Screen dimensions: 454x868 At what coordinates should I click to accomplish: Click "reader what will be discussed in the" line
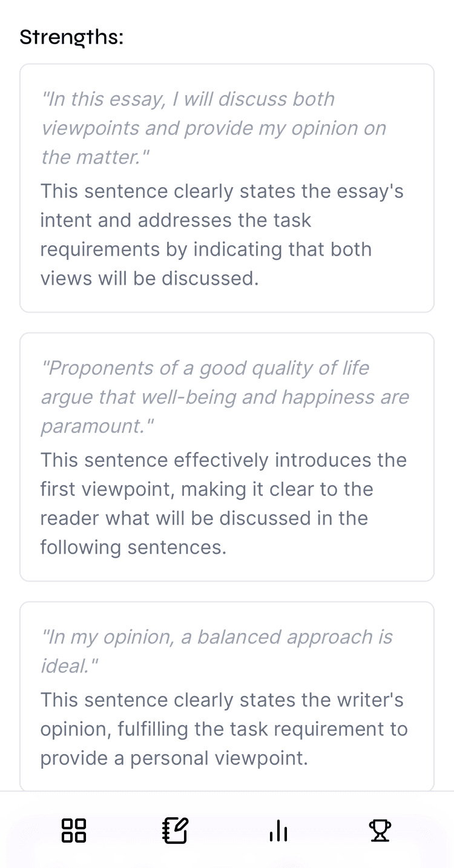click(204, 518)
